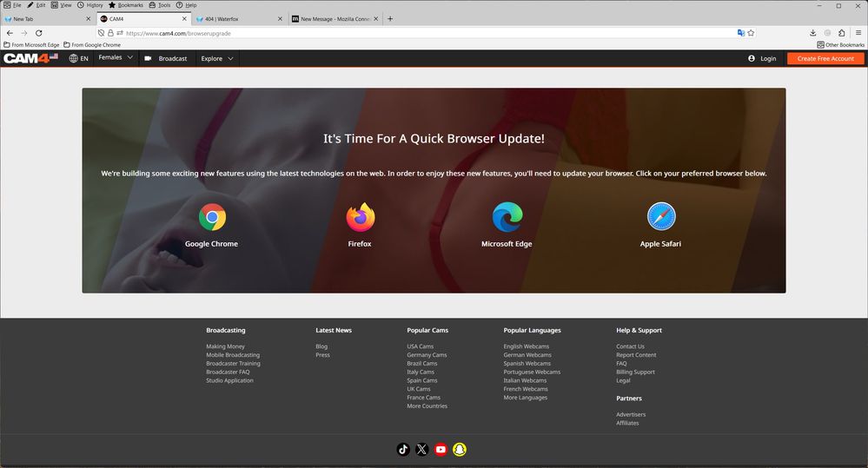The width and height of the screenshot is (868, 468).
Task: Click the CAM4 logo in header
Action: tap(30, 58)
